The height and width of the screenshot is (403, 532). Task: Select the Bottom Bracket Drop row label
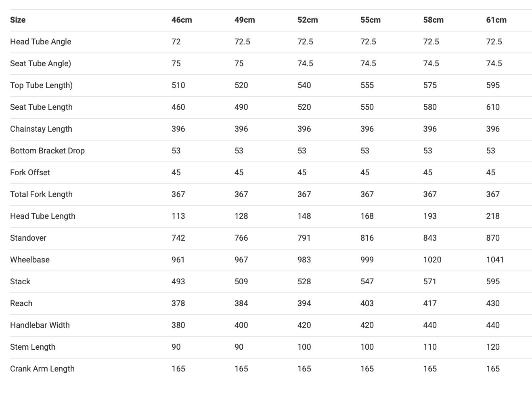[47, 151]
